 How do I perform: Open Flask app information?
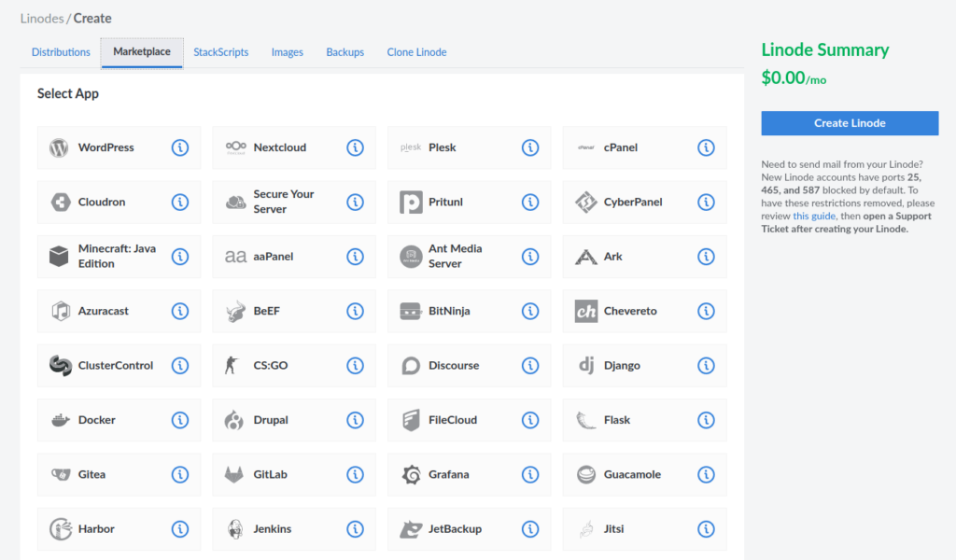tap(706, 420)
